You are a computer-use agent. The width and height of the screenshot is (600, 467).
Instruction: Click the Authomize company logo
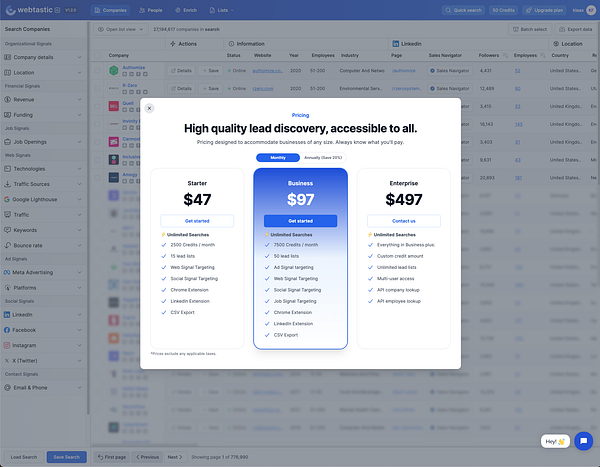(x=114, y=70)
